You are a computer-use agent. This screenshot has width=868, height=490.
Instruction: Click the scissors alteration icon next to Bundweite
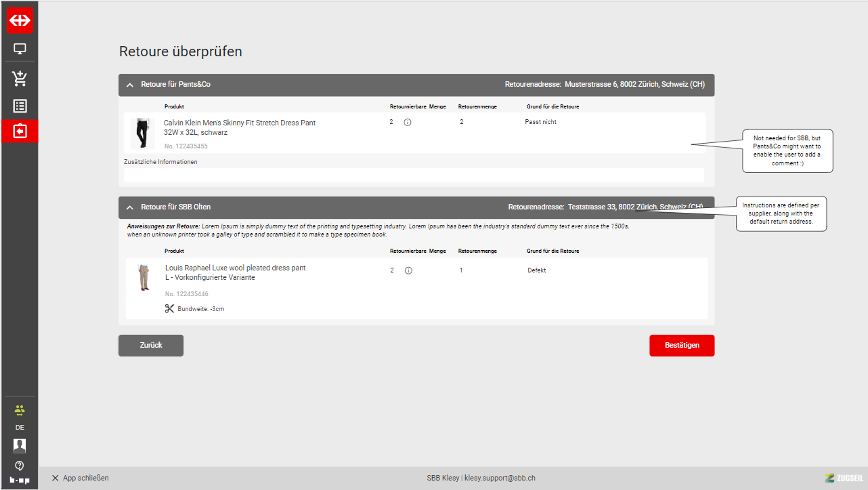coord(169,308)
